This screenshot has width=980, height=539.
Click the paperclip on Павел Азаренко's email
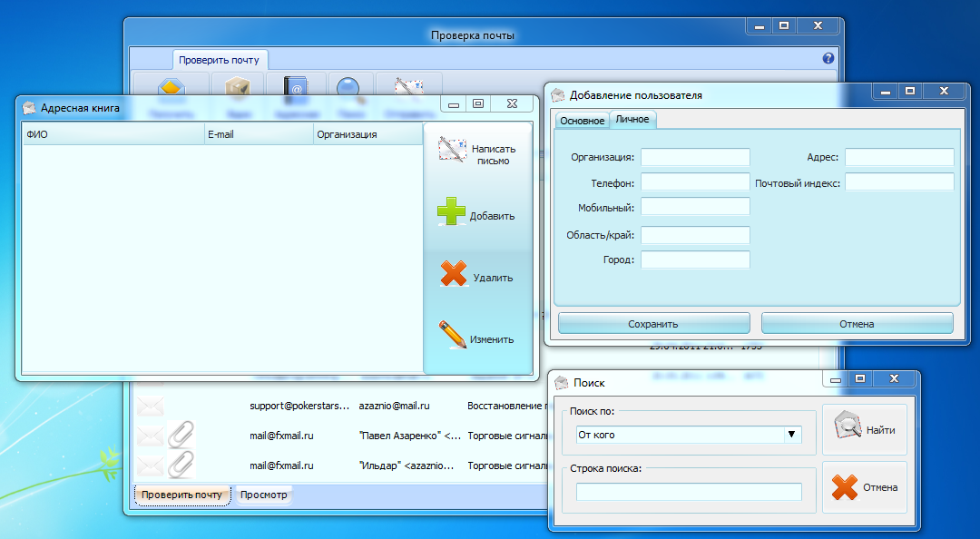point(181,436)
